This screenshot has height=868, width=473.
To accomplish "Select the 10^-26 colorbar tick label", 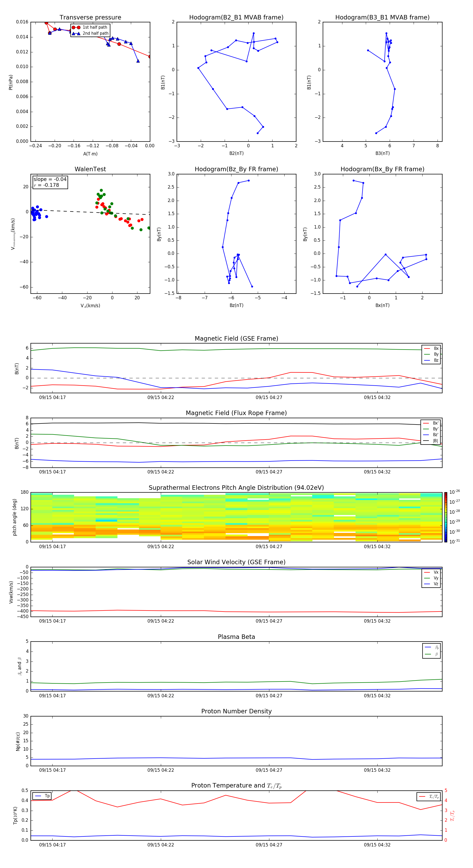I will (x=455, y=492).
